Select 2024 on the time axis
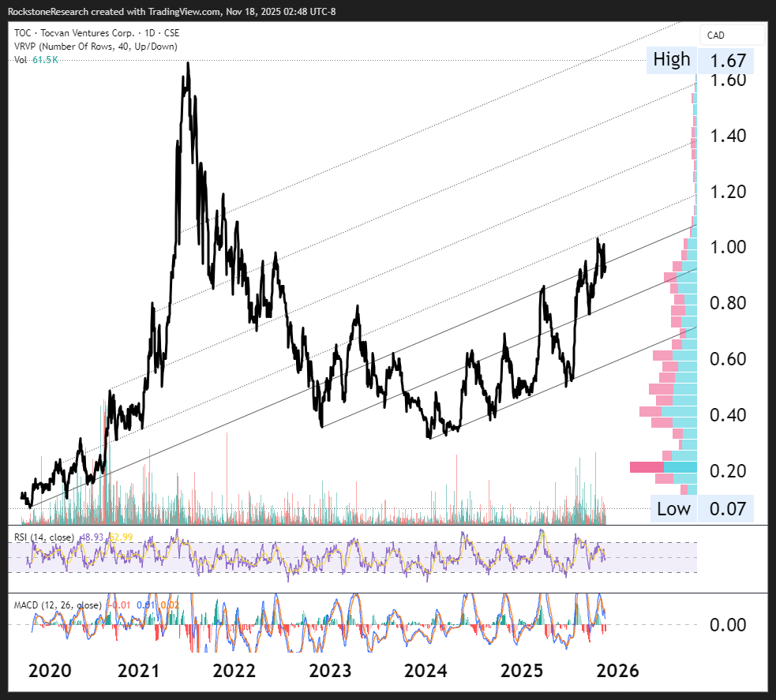This screenshot has height=700, width=776. [425, 671]
